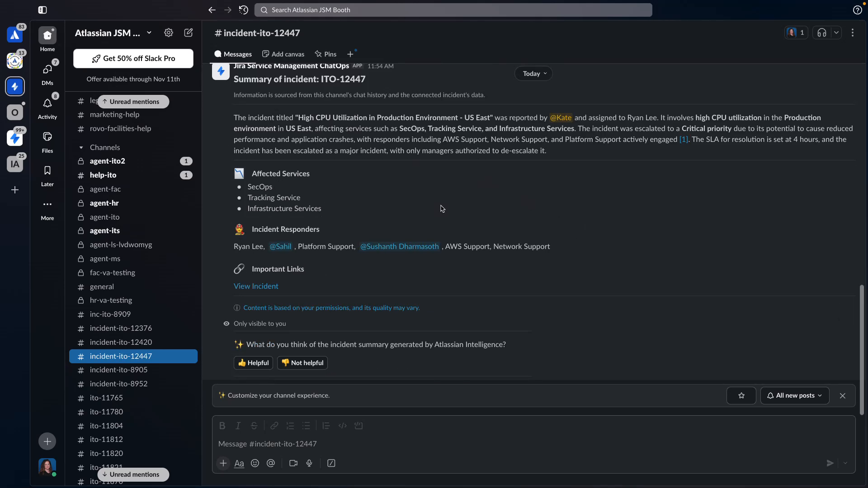Open the Today date navigation dropdown
Viewport: 868px width, 488px height.
(533, 73)
